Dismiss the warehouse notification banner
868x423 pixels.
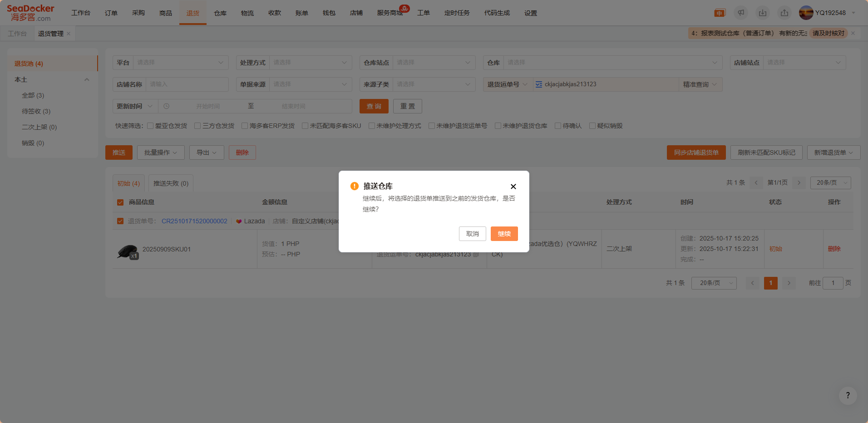(853, 33)
